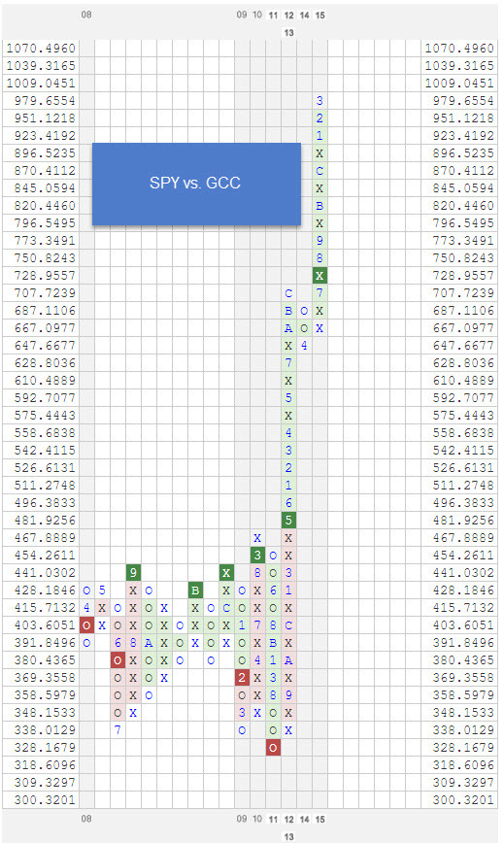Click the red O cell in the 328.1679 row
This screenshot has height=843, width=504.
tap(273, 748)
